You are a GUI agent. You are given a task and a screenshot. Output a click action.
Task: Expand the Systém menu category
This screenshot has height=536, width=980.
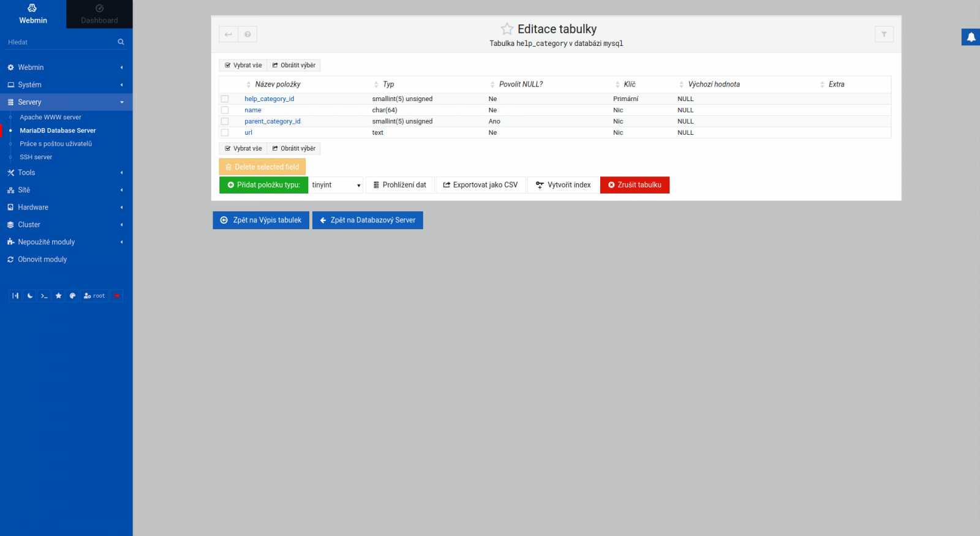(66, 85)
